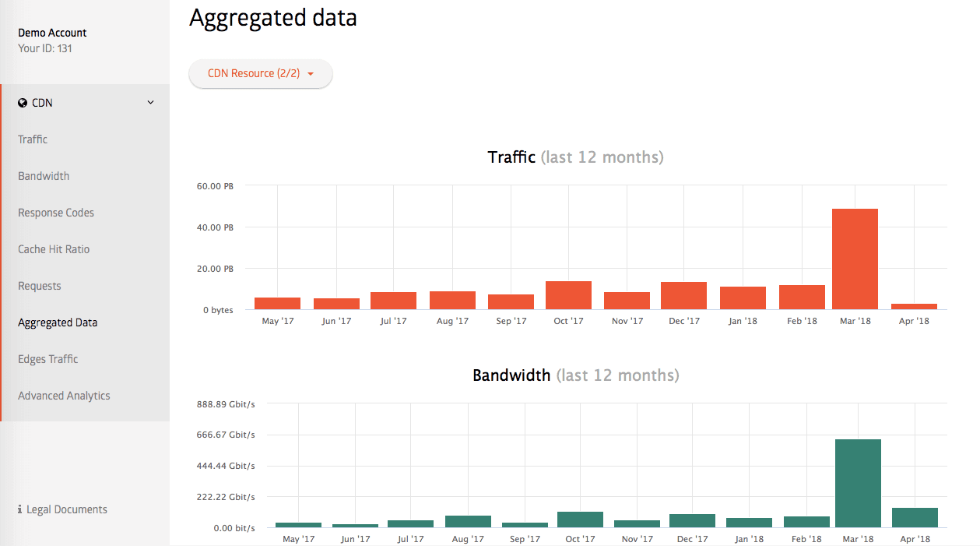Click the CDN Resource dropdown caret arrow
The width and height of the screenshot is (980, 546).
click(x=311, y=74)
